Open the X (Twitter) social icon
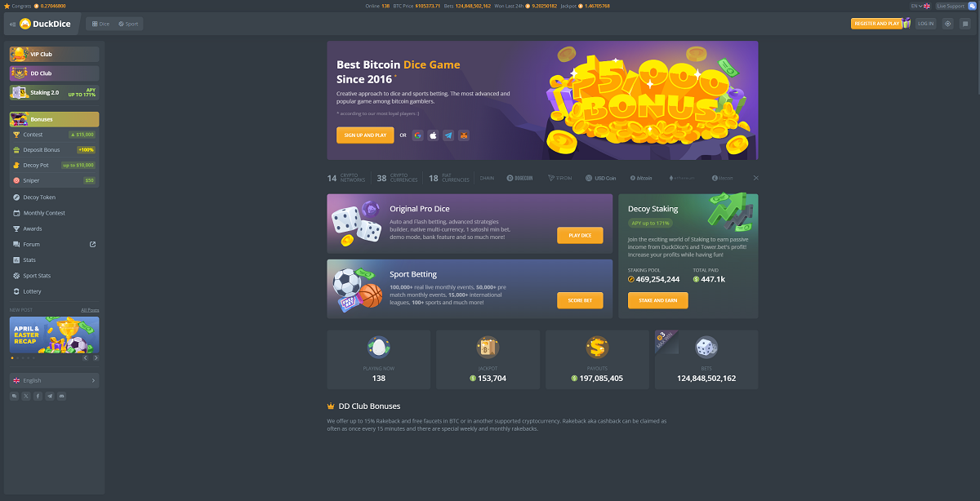Screen dimensions: 980x501 coord(26,396)
